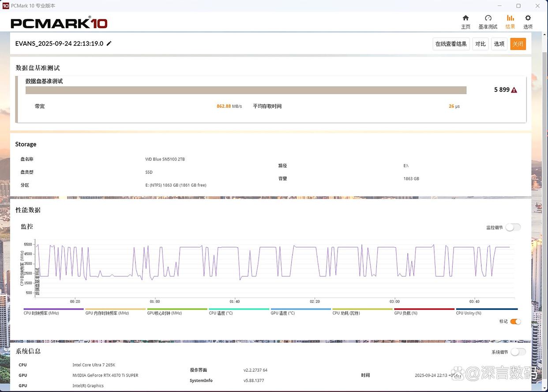The width and height of the screenshot is (548, 392).
Task: Click 在线查看结果 button
Action: [451, 44]
